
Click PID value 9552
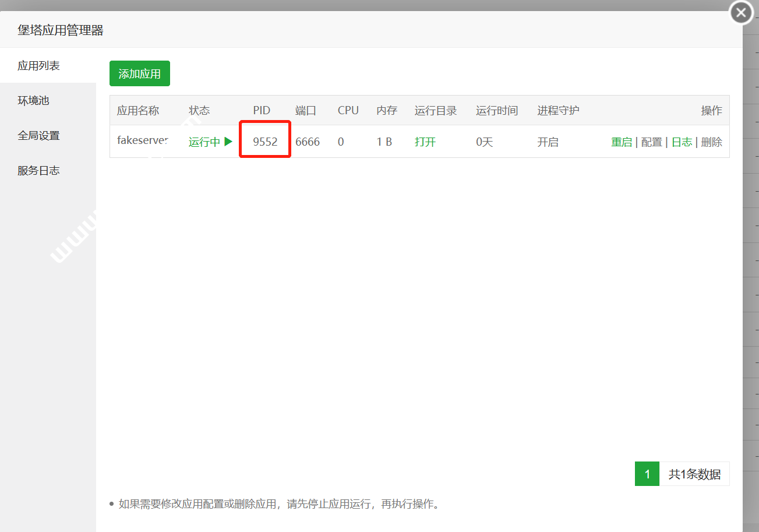[x=265, y=142]
